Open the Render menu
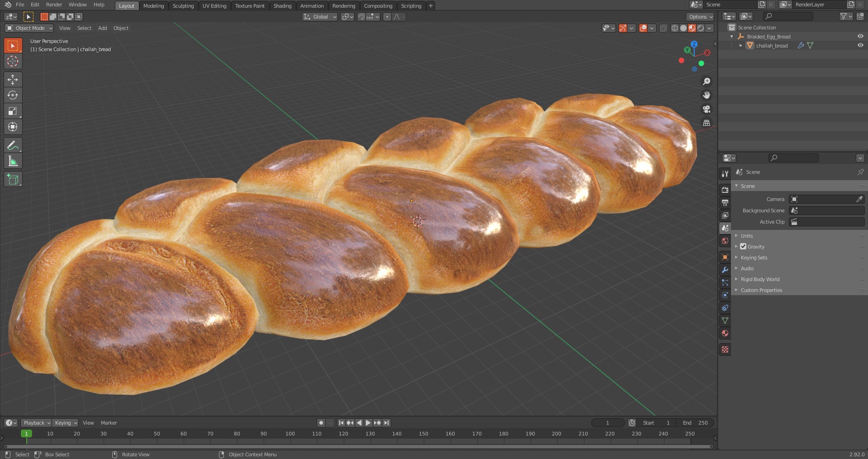Screen dimensions: 868x459 click(54, 5)
